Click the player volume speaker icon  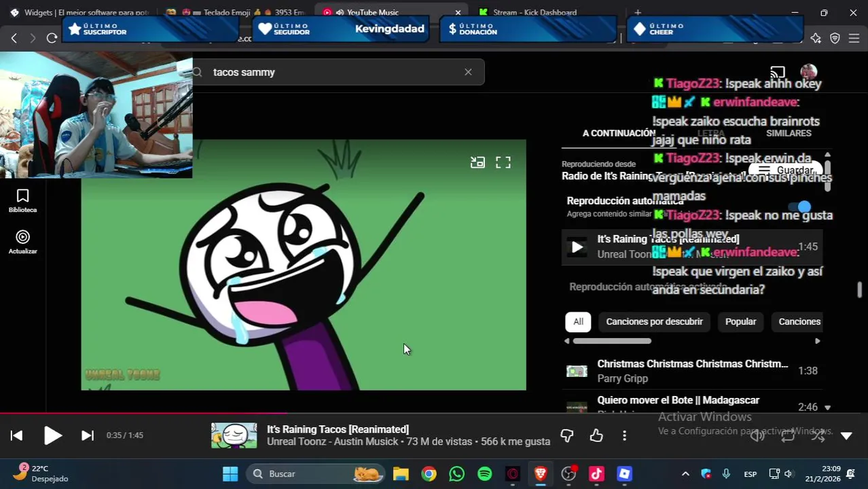pos(757,436)
